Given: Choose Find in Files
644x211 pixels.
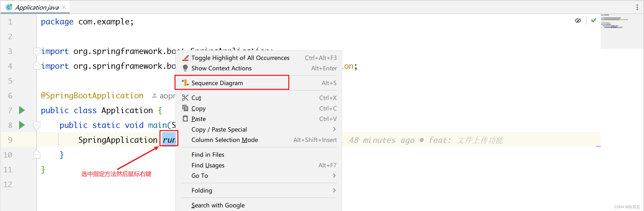Looking at the screenshot, I should [x=259, y=155].
